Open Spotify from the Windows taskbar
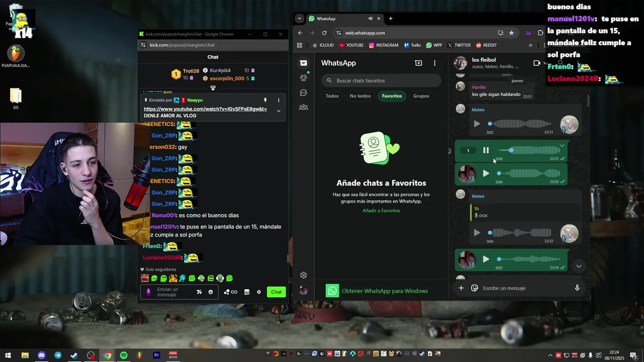644x362 pixels. (124, 355)
